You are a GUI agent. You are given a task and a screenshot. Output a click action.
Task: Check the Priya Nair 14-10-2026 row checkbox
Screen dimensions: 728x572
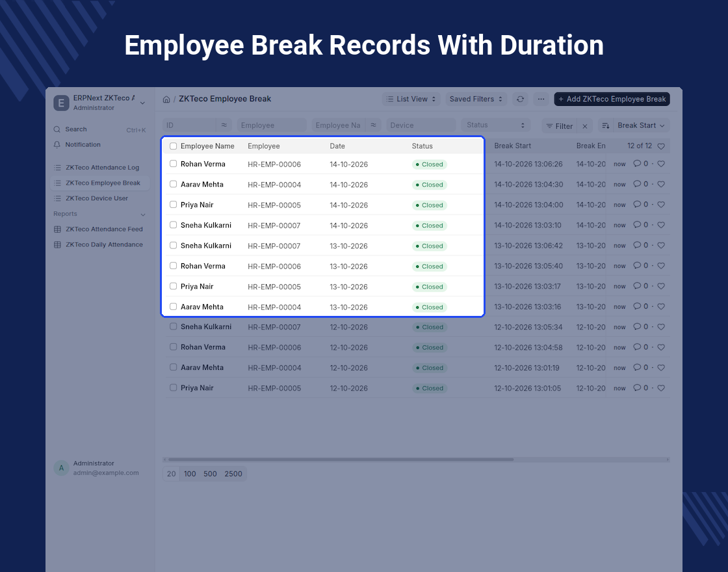173,205
